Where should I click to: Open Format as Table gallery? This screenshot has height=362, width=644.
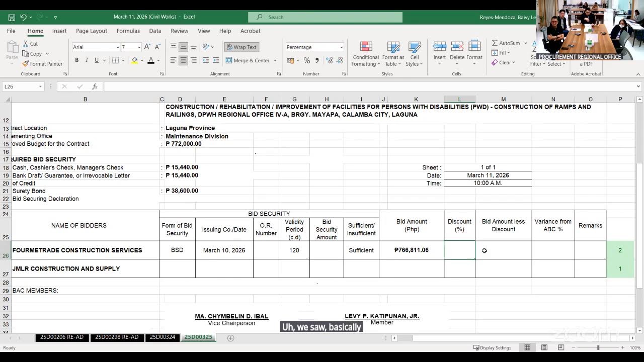(393, 54)
